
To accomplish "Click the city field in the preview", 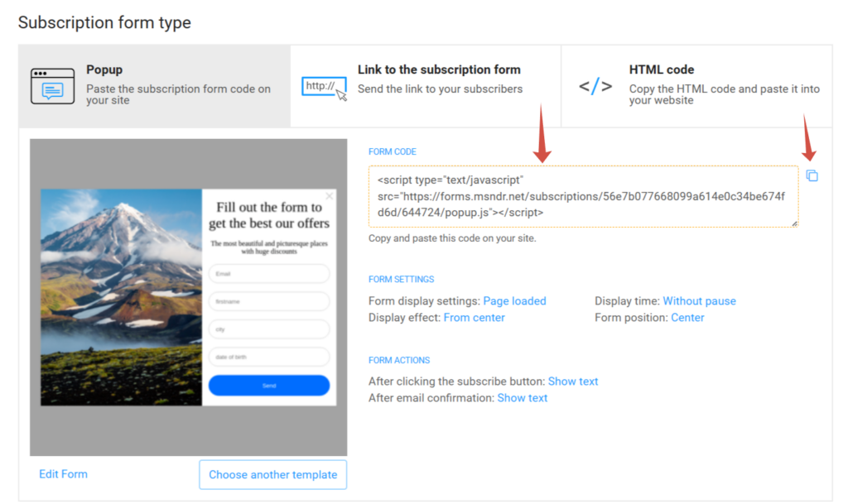I will (x=269, y=329).
